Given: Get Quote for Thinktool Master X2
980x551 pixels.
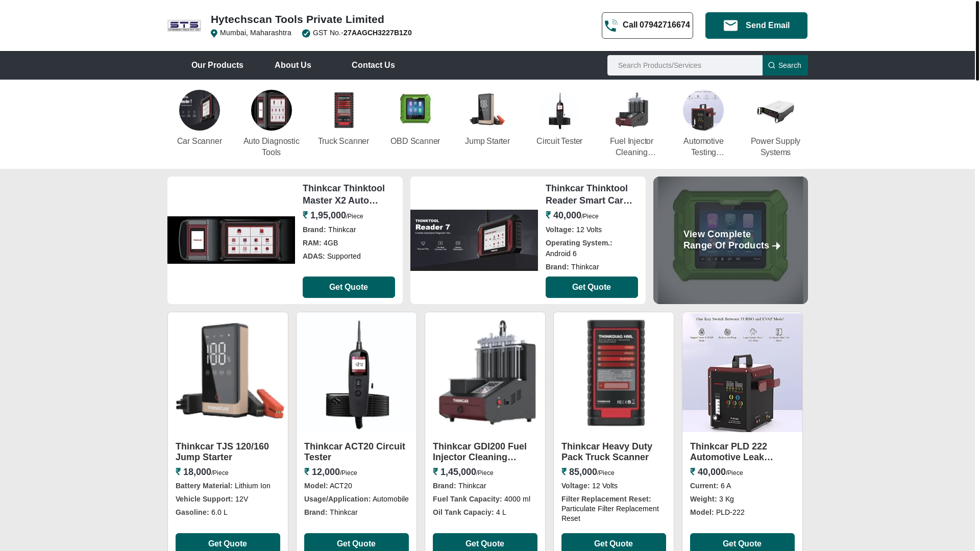Looking at the screenshot, I should 349,287.
